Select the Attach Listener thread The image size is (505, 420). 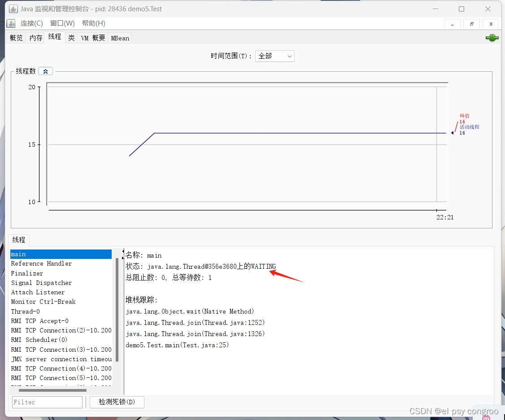coord(61,293)
